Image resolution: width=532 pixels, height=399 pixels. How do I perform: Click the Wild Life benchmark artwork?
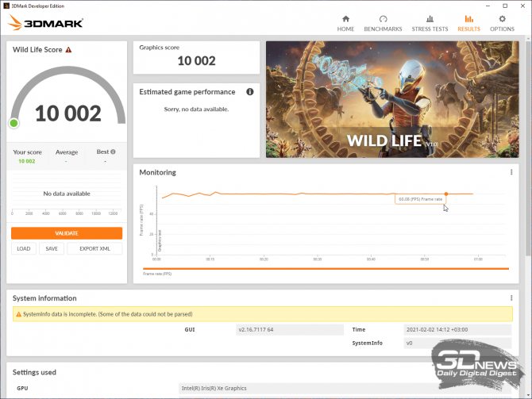click(x=392, y=99)
